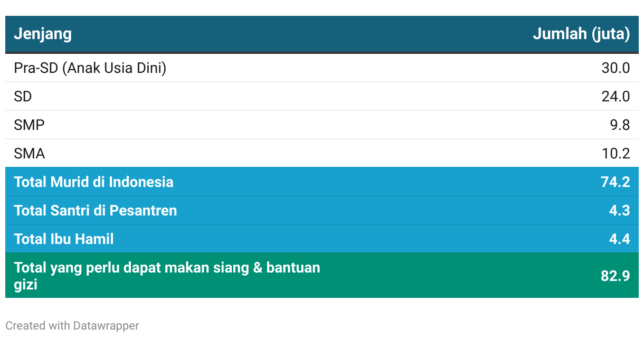The height and width of the screenshot is (338, 644).
Task: Select the Total Murid di Indonesia row
Action: click(x=322, y=182)
